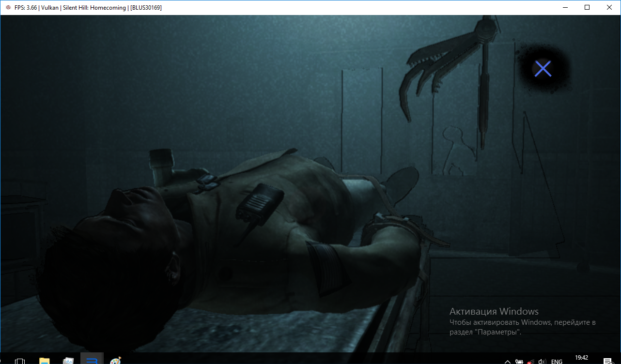Click the RPCS3 window icon in the title bar
Image resolution: width=621 pixels, height=364 pixels.
(8, 7)
